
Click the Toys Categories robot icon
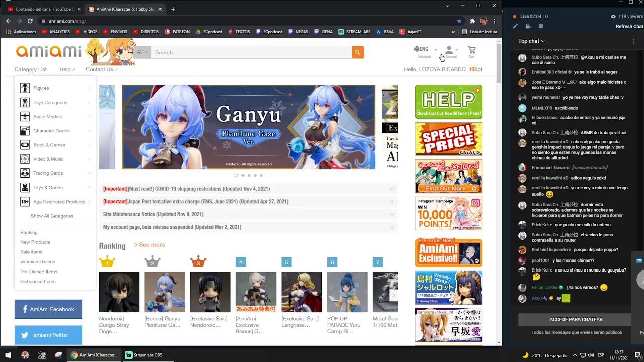coord(25,102)
